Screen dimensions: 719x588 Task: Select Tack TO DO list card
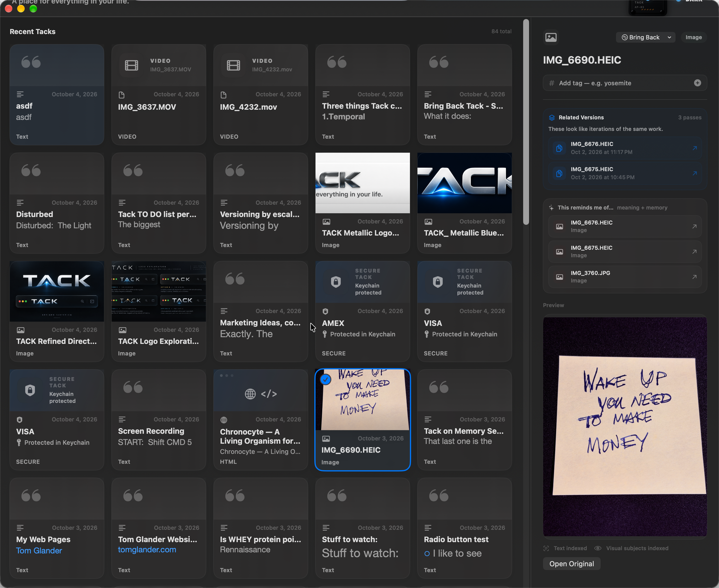tap(159, 203)
